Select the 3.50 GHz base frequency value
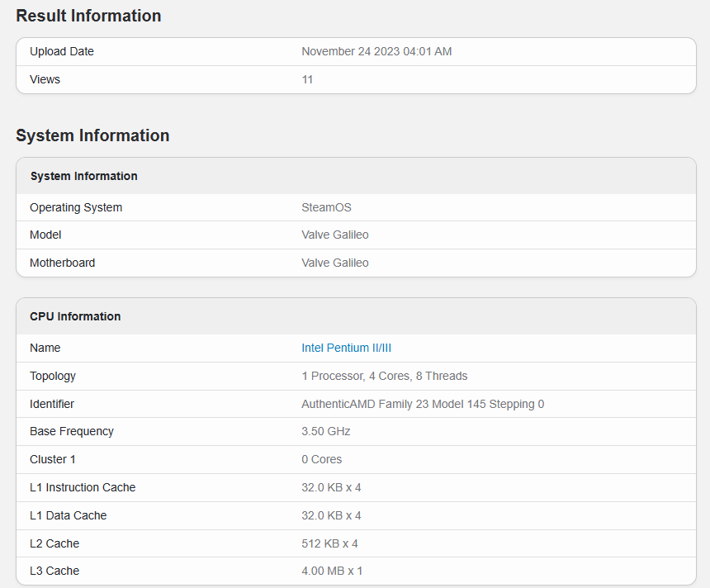Viewport: 710px width, 588px height. click(x=326, y=431)
